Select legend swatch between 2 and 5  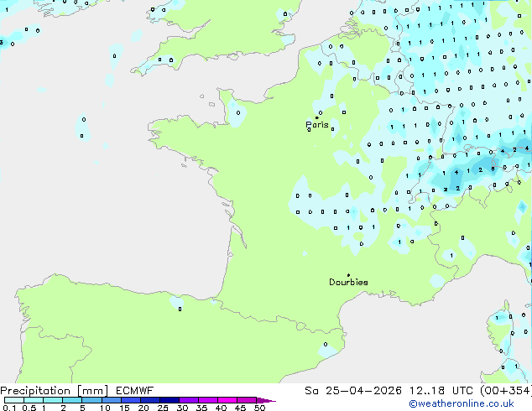click(72, 400)
